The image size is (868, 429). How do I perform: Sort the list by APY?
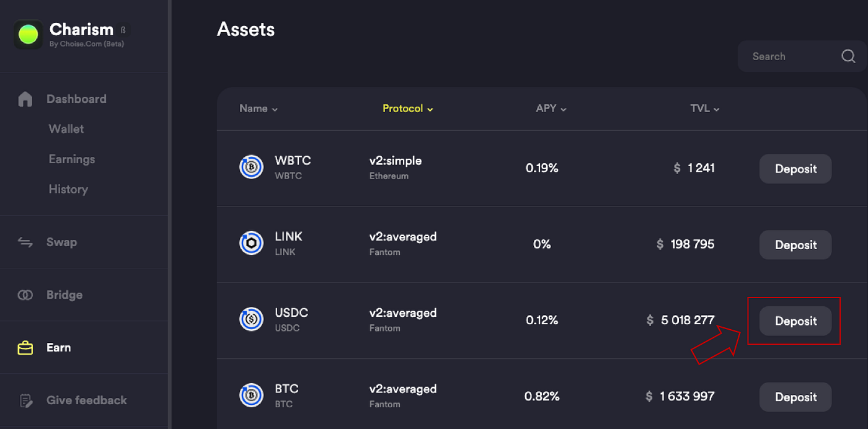pos(551,108)
